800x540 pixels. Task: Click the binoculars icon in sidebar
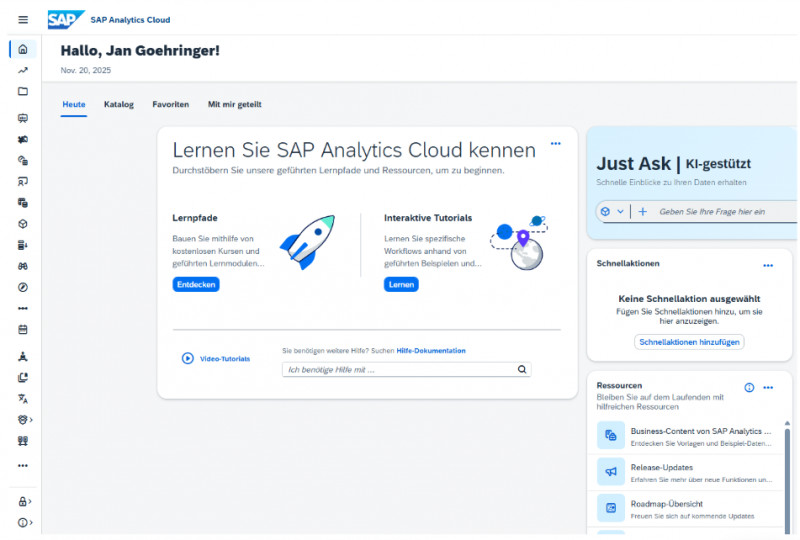point(23,266)
